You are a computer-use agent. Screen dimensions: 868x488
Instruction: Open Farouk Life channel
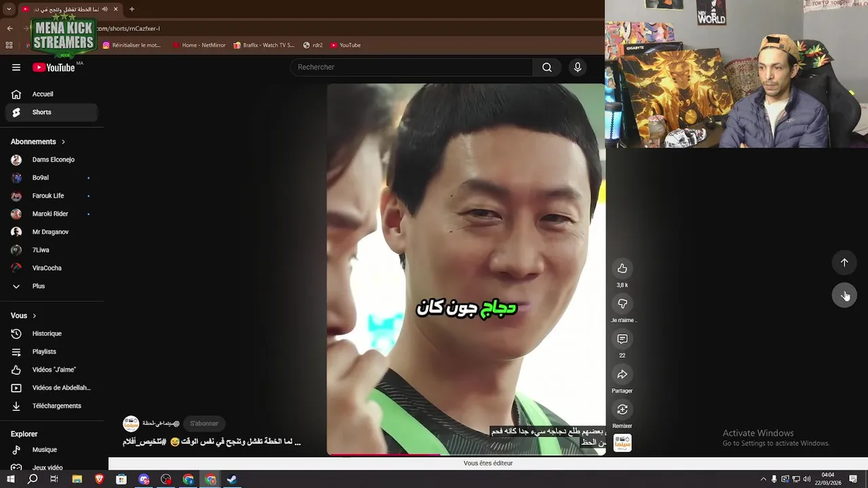click(x=52, y=196)
